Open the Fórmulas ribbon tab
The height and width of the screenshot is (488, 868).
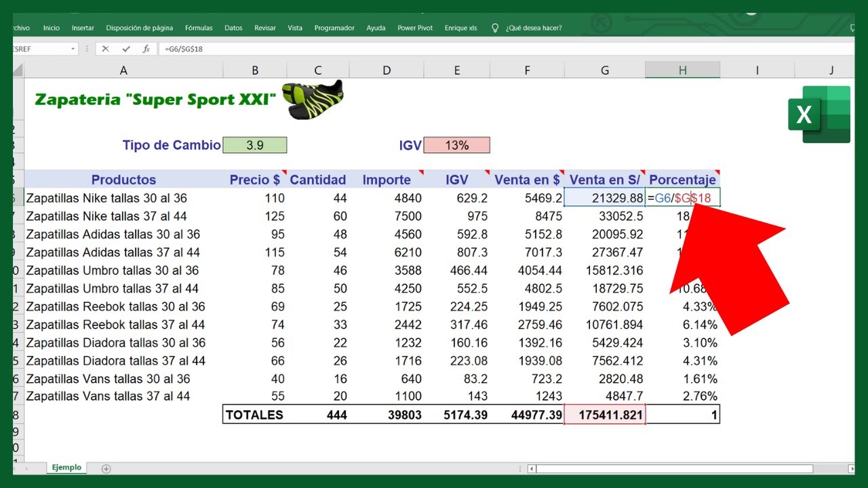click(199, 28)
